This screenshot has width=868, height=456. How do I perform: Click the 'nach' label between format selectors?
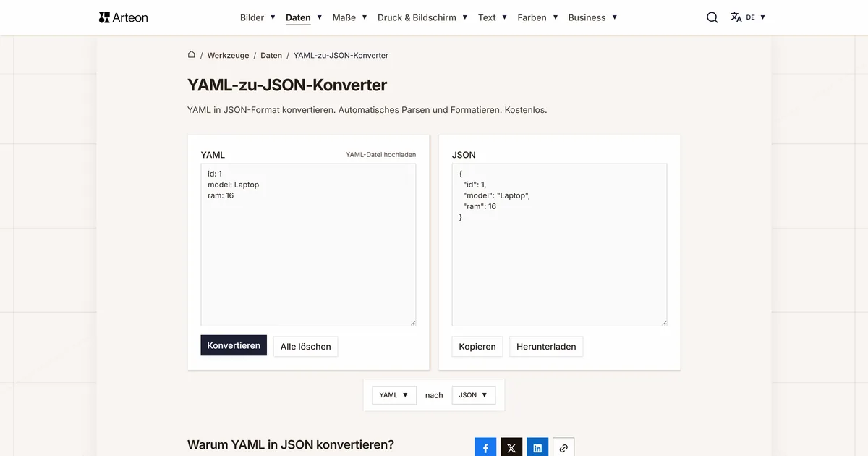click(x=434, y=395)
